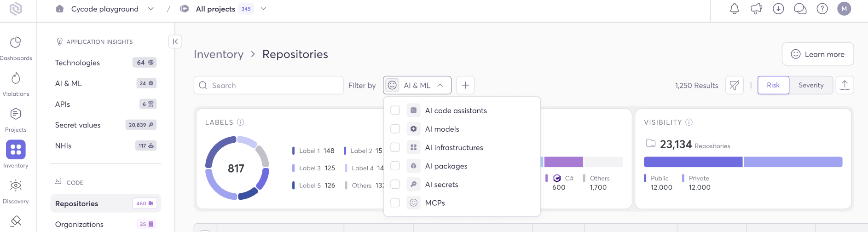Click the Label 1 legend entry
This screenshot has height=232, width=868.
click(x=313, y=151)
